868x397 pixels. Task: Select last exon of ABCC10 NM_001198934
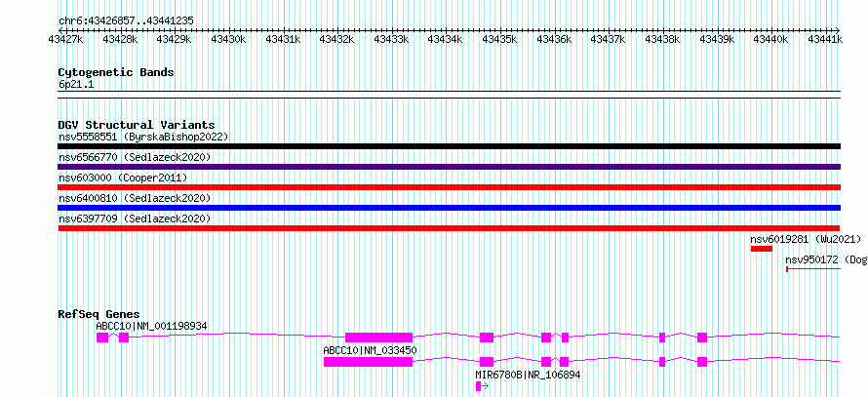click(702, 337)
